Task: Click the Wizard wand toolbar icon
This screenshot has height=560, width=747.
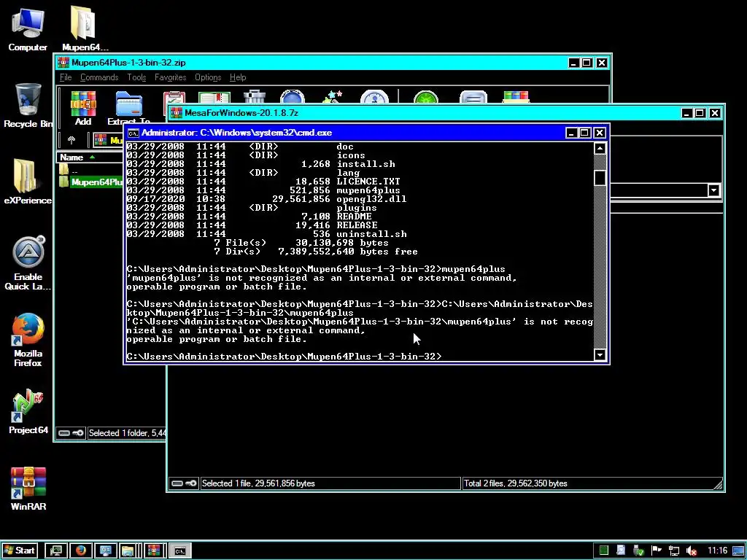Action: (332, 97)
